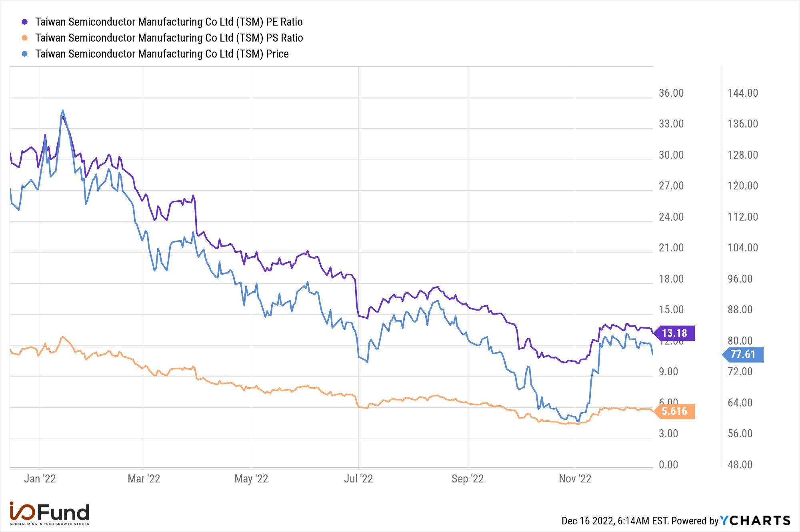Click the Sep '22 axis label

tap(468, 478)
